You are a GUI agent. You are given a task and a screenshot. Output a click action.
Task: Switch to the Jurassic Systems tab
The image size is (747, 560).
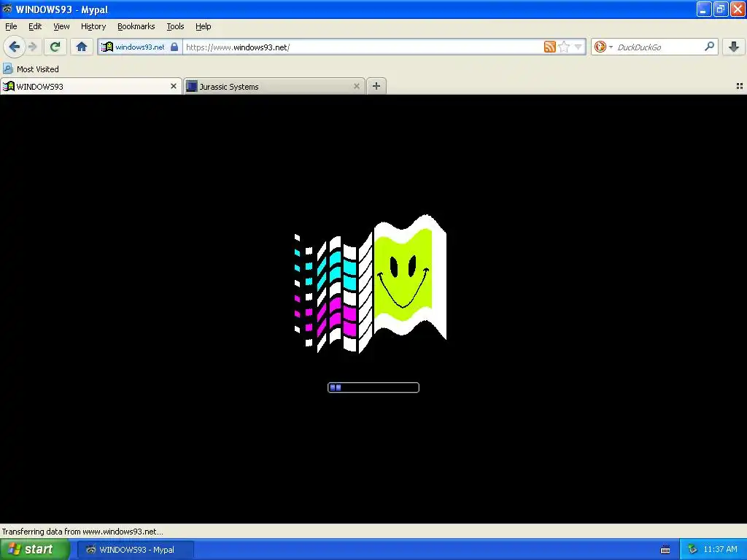click(274, 86)
